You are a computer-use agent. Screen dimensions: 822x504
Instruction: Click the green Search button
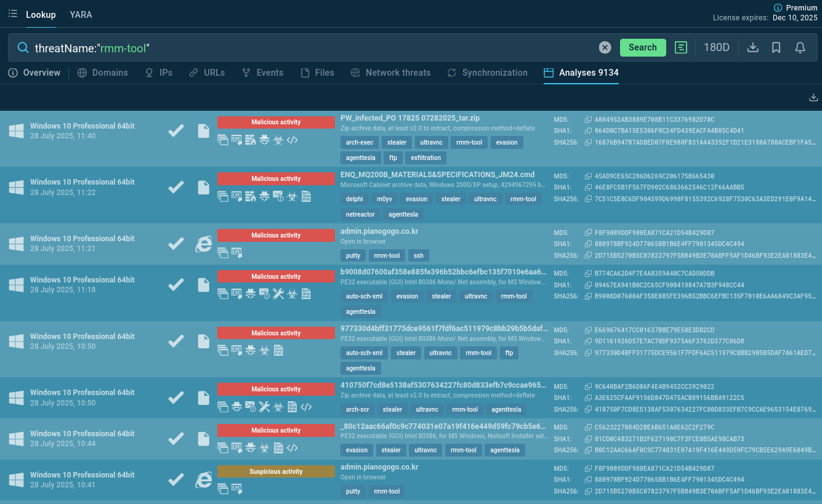tap(642, 47)
